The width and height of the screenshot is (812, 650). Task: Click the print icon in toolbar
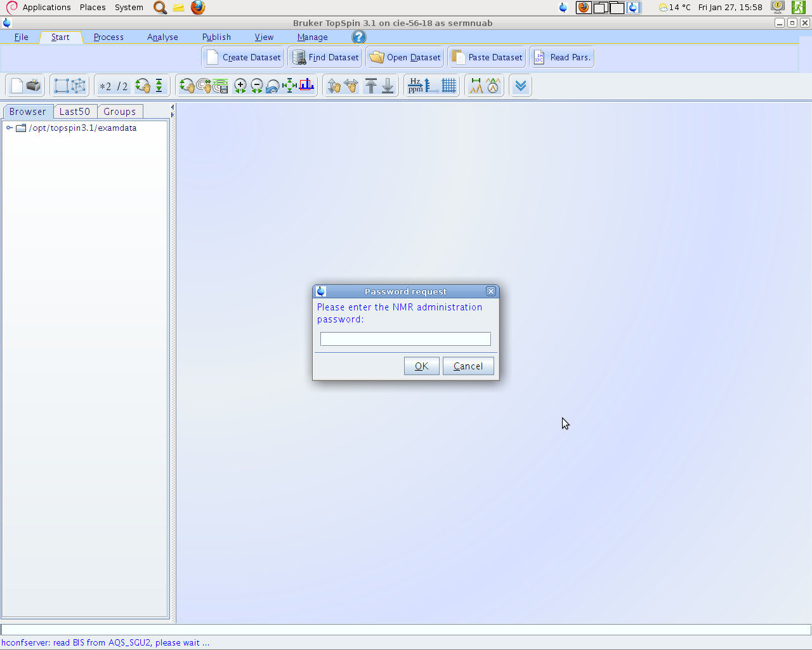click(x=34, y=86)
